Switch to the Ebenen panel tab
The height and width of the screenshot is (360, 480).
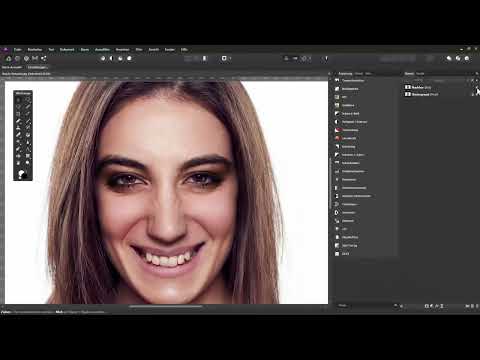click(x=409, y=74)
